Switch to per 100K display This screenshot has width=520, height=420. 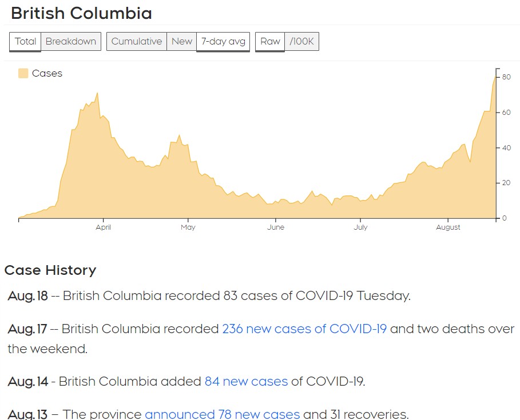(x=302, y=41)
